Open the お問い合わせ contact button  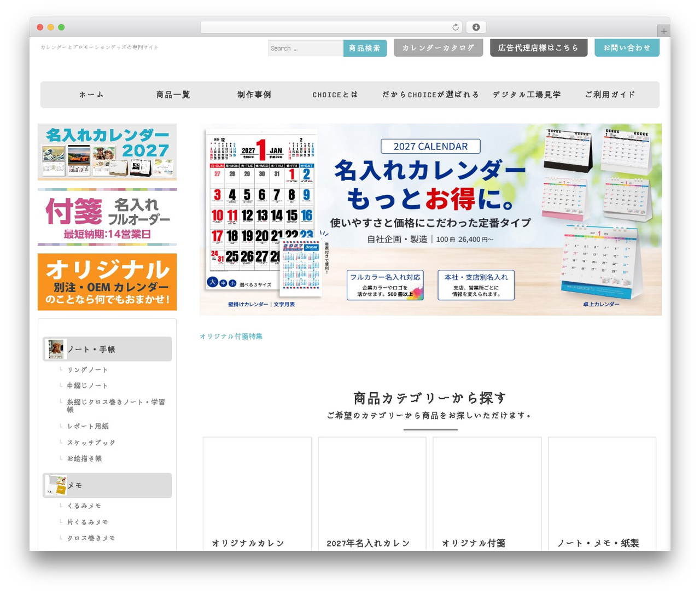coord(627,48)
